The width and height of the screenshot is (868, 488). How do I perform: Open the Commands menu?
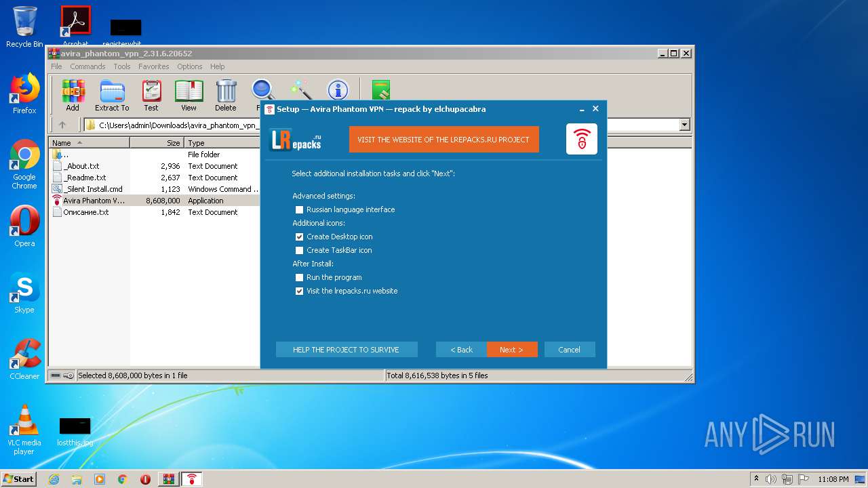87,66
